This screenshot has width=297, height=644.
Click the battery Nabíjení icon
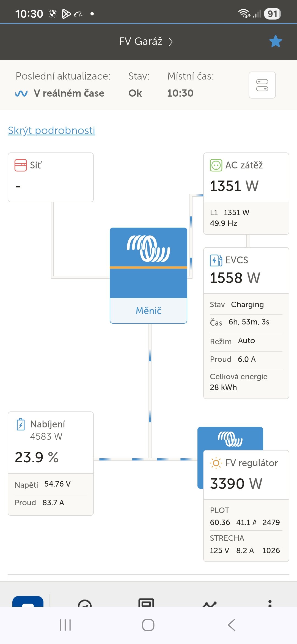pos(21,424)
